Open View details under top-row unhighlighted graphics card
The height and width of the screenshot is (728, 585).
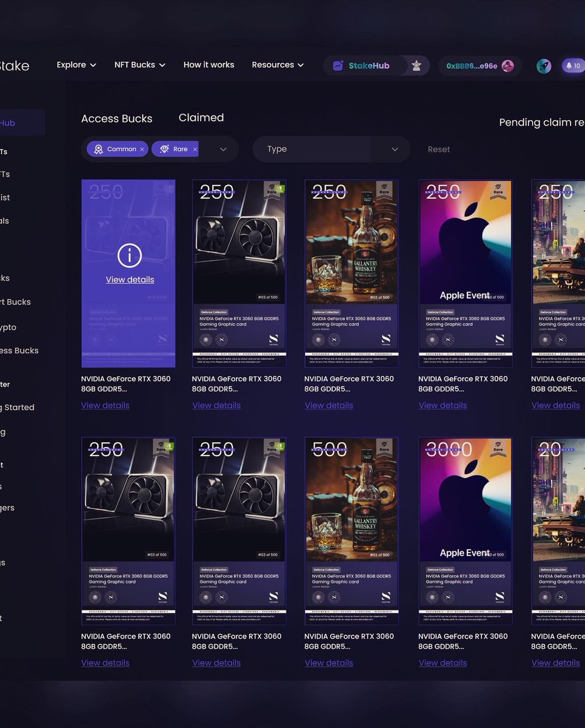pos(216,405)
